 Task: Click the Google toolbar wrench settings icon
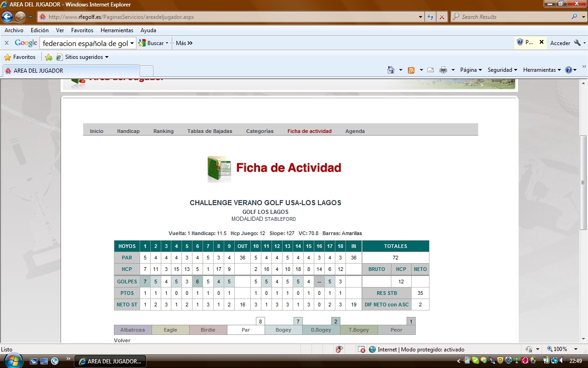coord(577,43)
